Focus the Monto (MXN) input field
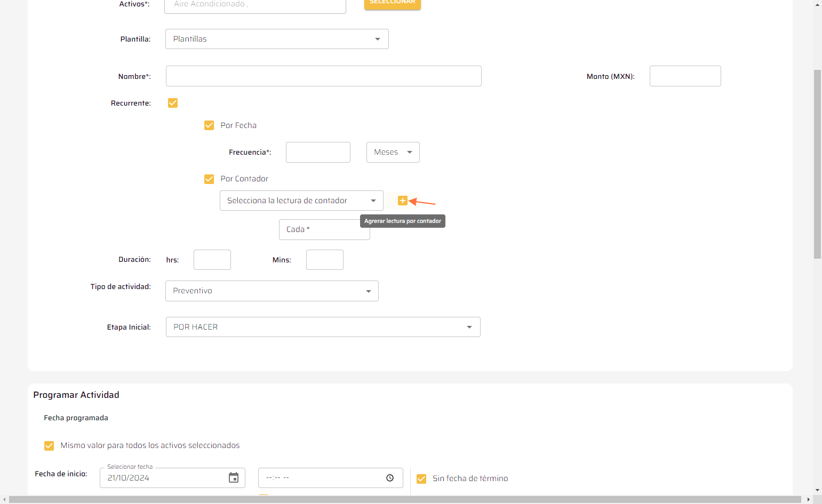The height and width of the screenshot is (504, 822). click(x=685, y=76)
